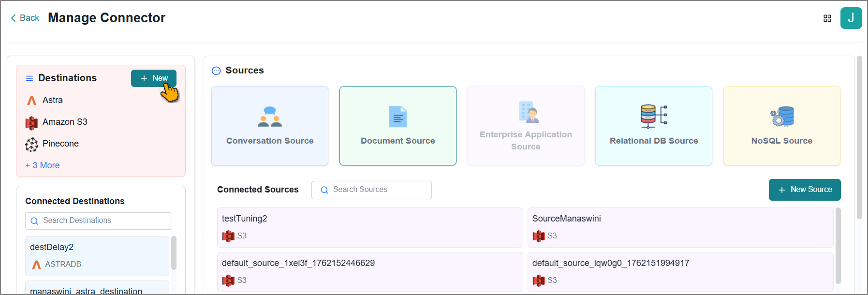868x295 pixels.
Task: Click the Search Destinations magnifier icon
Action: [34, 221]
